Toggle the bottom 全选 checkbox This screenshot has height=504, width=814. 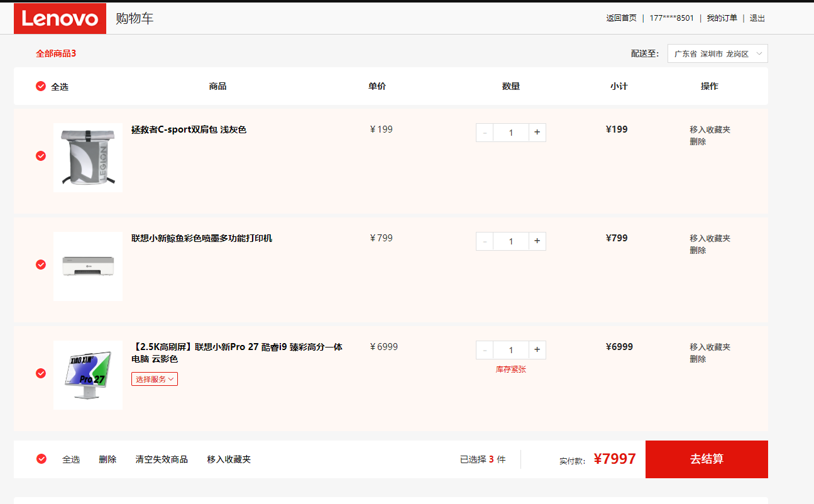point(41,459)
